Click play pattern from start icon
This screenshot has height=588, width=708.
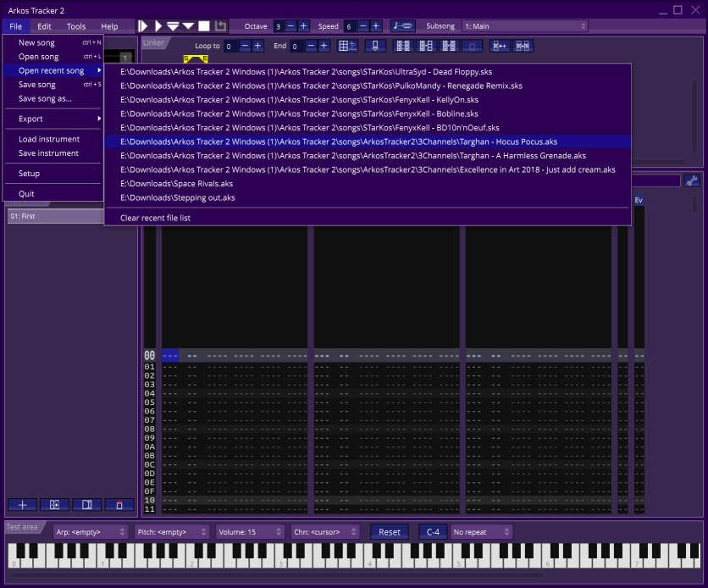coord(173,26)
